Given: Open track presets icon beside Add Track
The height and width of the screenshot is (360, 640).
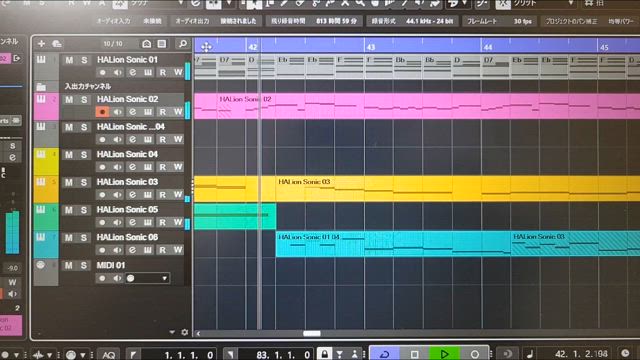Looking at the screenshot, I should pyautogui.click(x=57, y=43).
